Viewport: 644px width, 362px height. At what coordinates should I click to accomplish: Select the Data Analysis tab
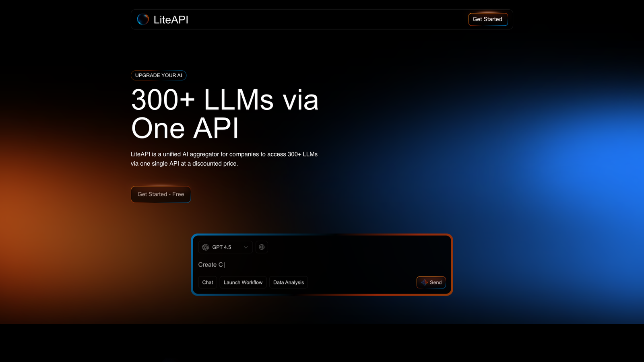coord(289,282)
